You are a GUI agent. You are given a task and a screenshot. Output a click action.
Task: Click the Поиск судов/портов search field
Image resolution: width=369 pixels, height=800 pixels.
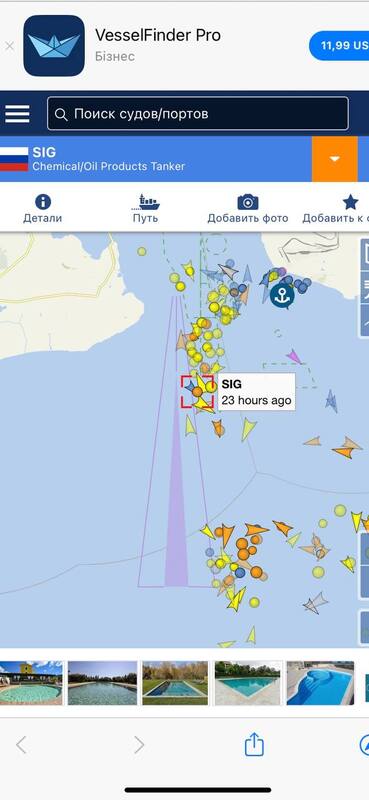[198, 114]
